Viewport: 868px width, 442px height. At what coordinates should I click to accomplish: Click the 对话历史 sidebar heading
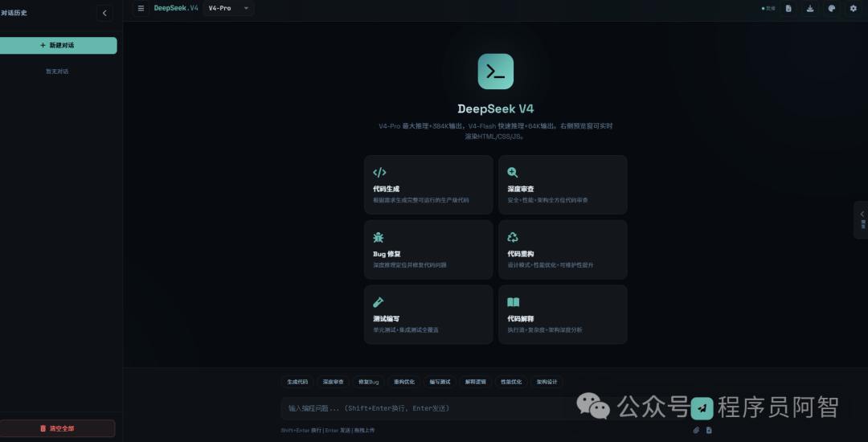point(14,13)
